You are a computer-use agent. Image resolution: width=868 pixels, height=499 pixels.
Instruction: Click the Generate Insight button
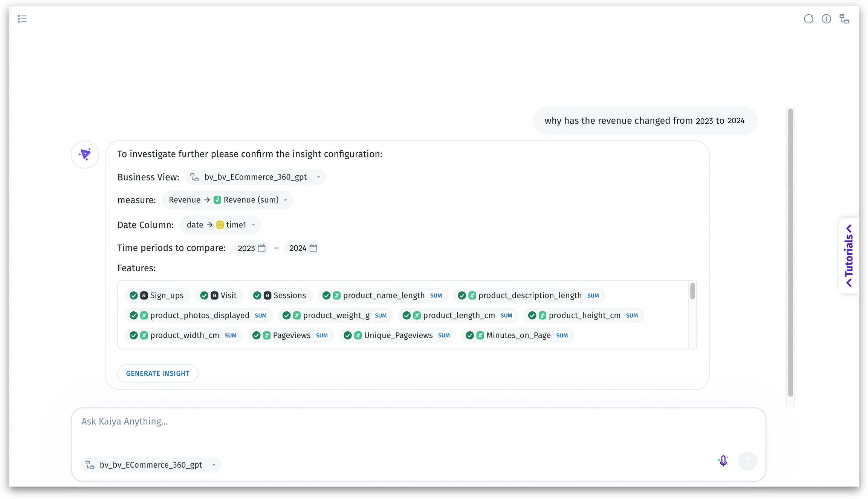click(x=158, y=373)
